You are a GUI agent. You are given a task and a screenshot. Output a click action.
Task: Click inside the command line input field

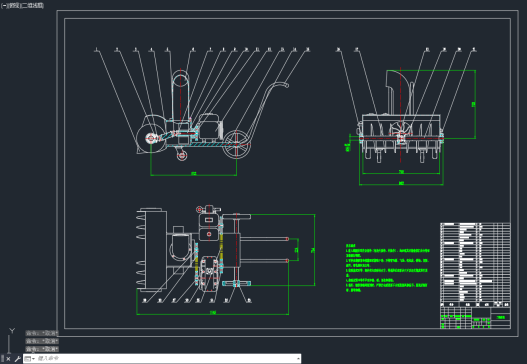click(166, 359)
